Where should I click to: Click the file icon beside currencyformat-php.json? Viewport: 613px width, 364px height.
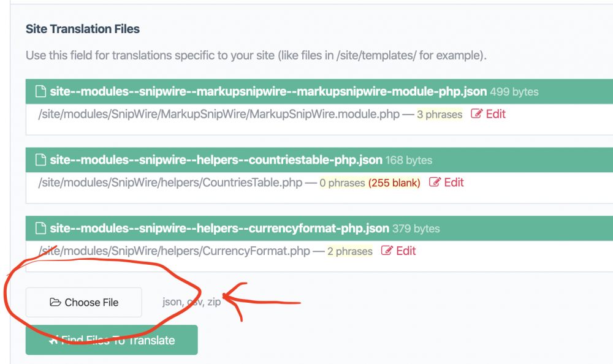(x=40, y=229)
